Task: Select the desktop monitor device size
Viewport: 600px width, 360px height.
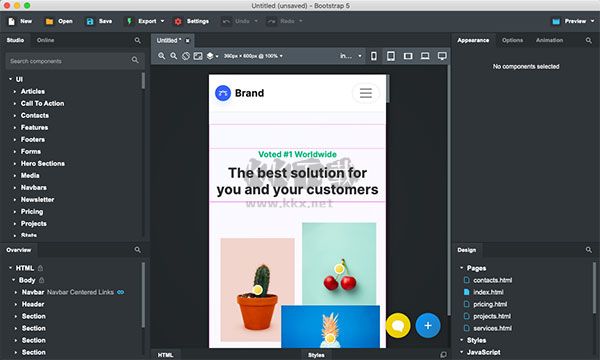Action: [442, 56]
